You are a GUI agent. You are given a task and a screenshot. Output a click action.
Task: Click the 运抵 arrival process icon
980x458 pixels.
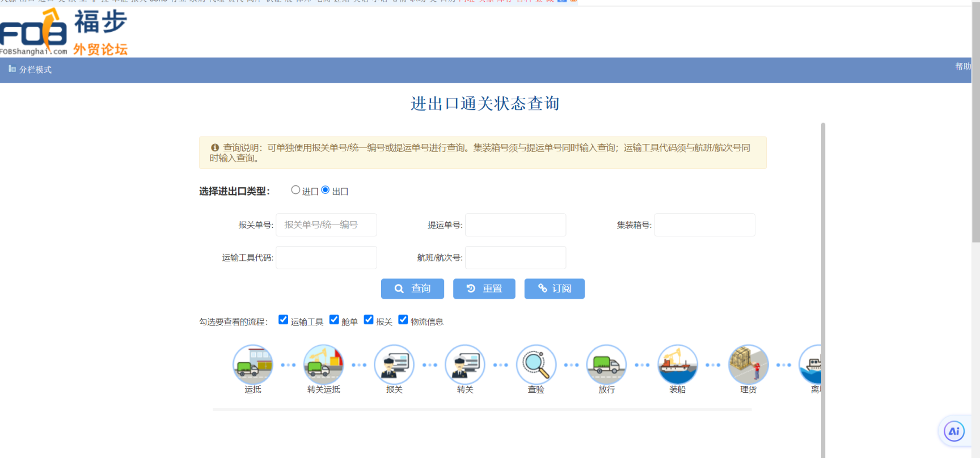pyautogui.click(x=252, y=364)
